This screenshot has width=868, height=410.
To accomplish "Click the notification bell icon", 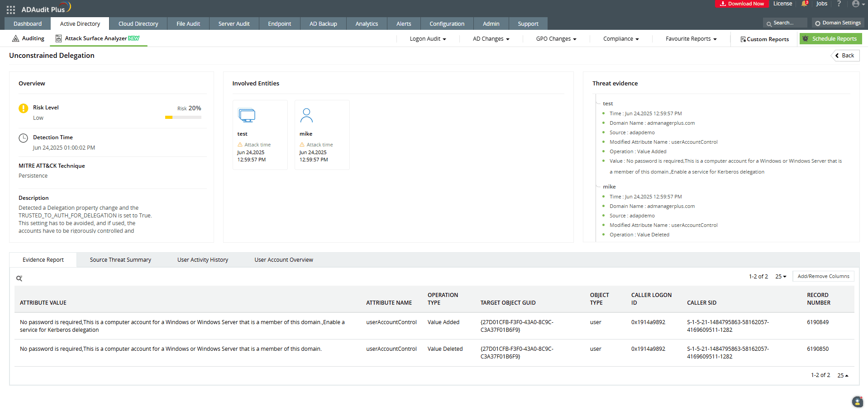I will [x=804, y=4].
